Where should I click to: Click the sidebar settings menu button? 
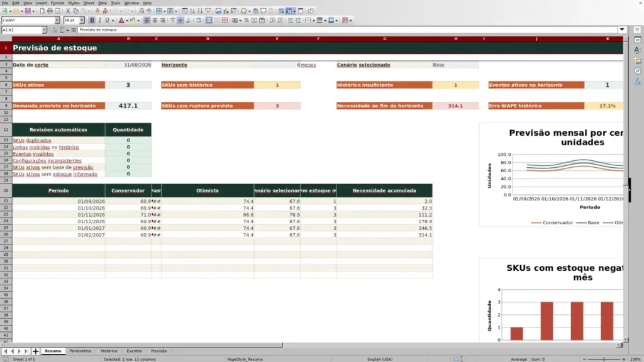(x=637, y=30)
